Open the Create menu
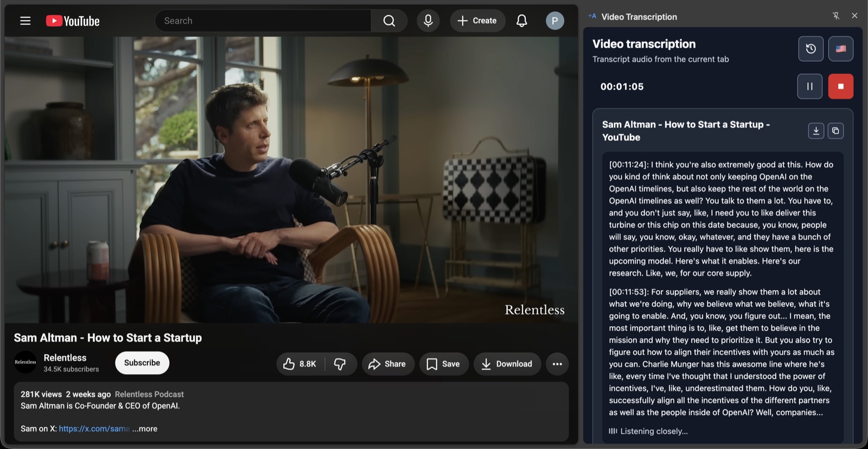The image size is (868, 449). click(477, 21)
